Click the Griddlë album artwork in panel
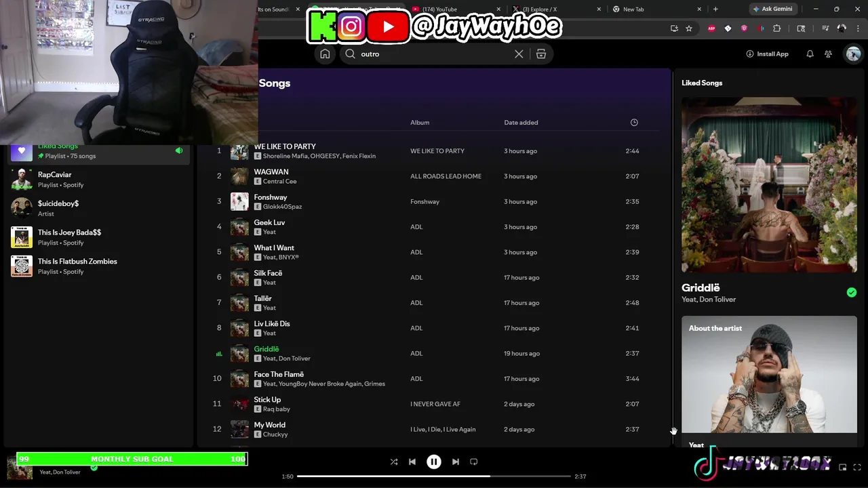The image size is (868, 488). pyautogui.click(x=769, y=184)
